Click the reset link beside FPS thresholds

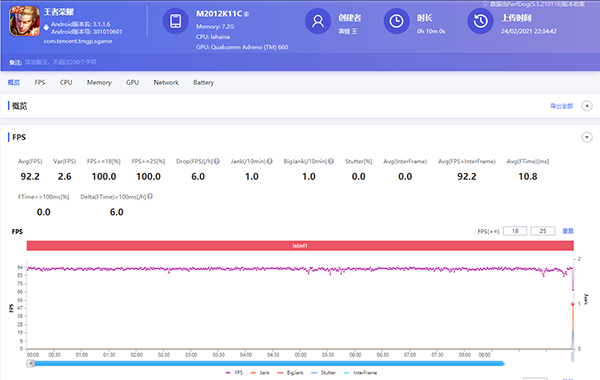[x=568, y=231]
